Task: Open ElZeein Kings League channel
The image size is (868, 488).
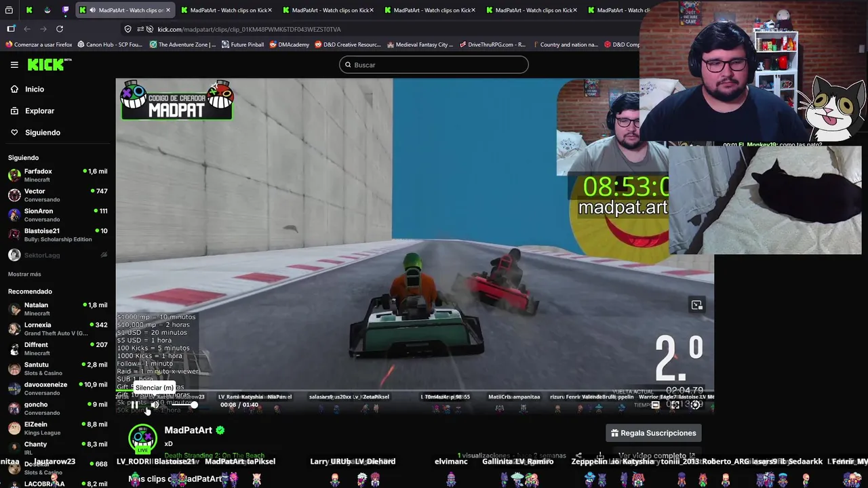Action: 58,428
